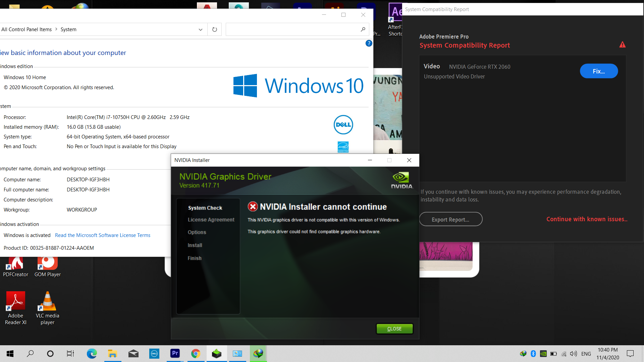Open File Explorer from the taskbar

[112, 354]
